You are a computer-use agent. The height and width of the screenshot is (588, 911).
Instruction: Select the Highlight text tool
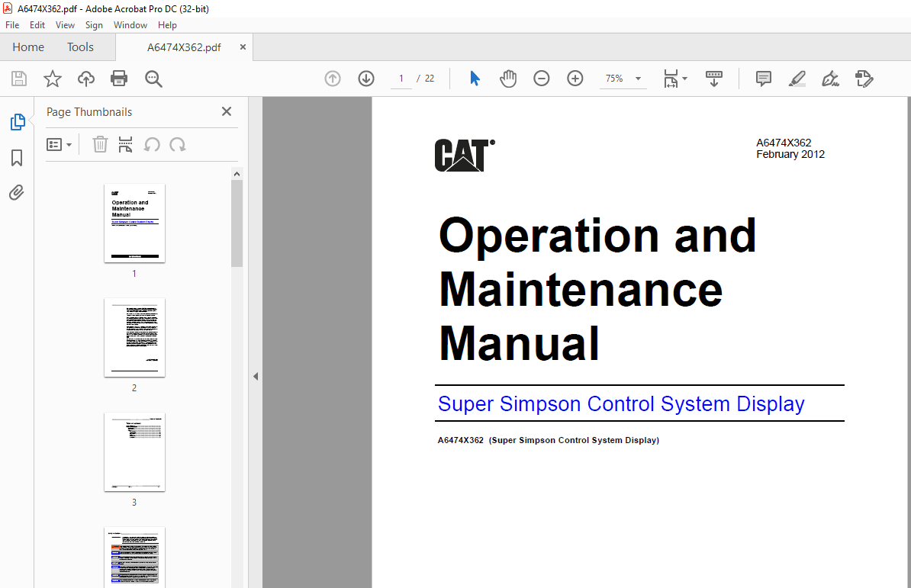click(x=797, y=78)
